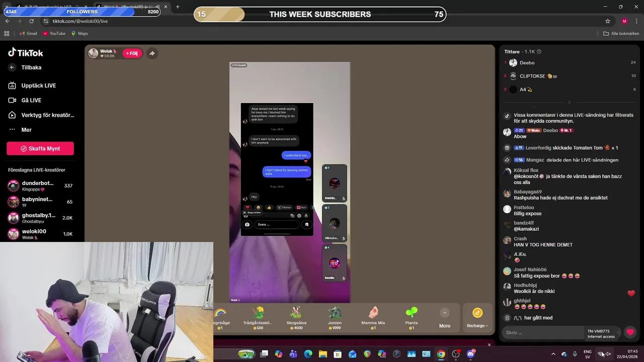Viewport: 644px width, 362px height.
Task: Open Chrome three-dot menu
Action: pos(637,21)
